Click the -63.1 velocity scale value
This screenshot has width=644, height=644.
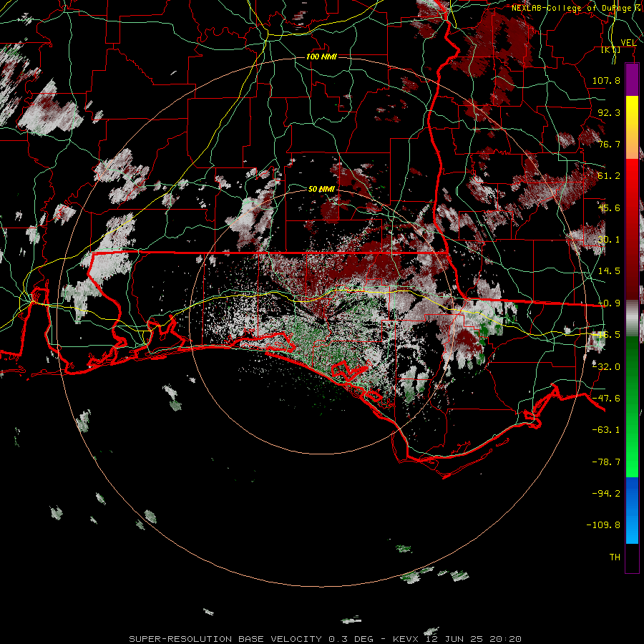[x=606, y=430]
